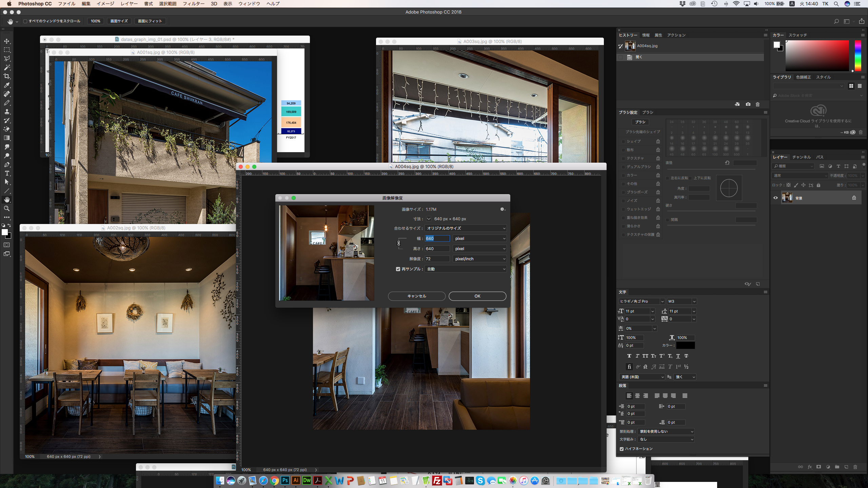Open the フィルター menu
Image resolution: width=868 pixels, height=488 pixels.
tap(193, 4)
